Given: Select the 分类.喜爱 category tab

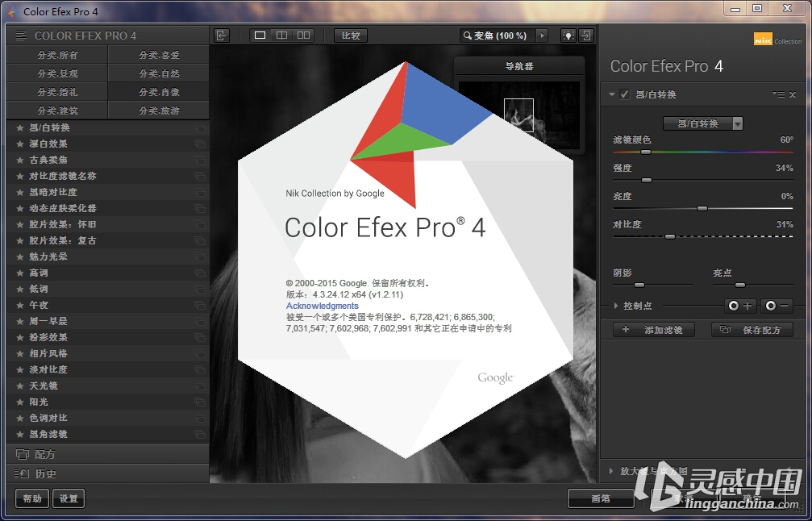Looking at the screenshot, I should [x=159, y=54].
